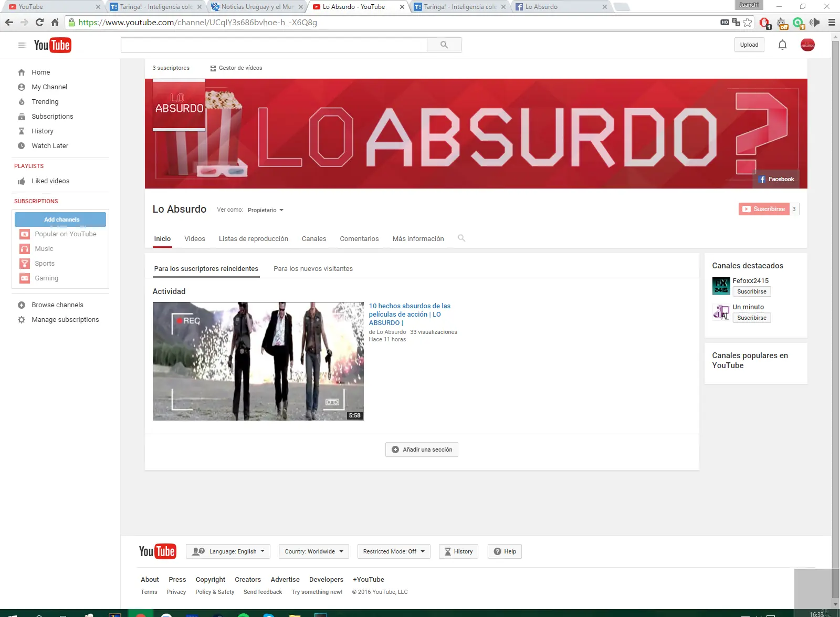840x617 pixels.
Task: Expand the Ver como Propietario dropdown
Action: tap(266, 211)
